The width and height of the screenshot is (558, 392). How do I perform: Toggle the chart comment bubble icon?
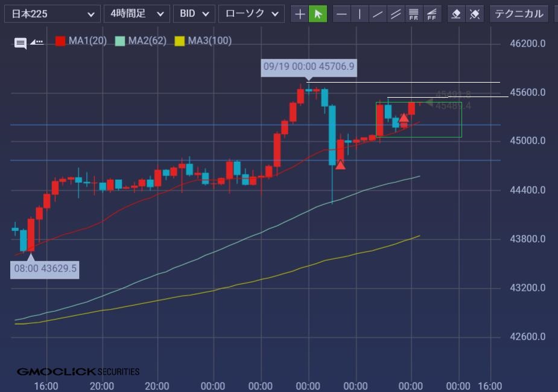21,43
